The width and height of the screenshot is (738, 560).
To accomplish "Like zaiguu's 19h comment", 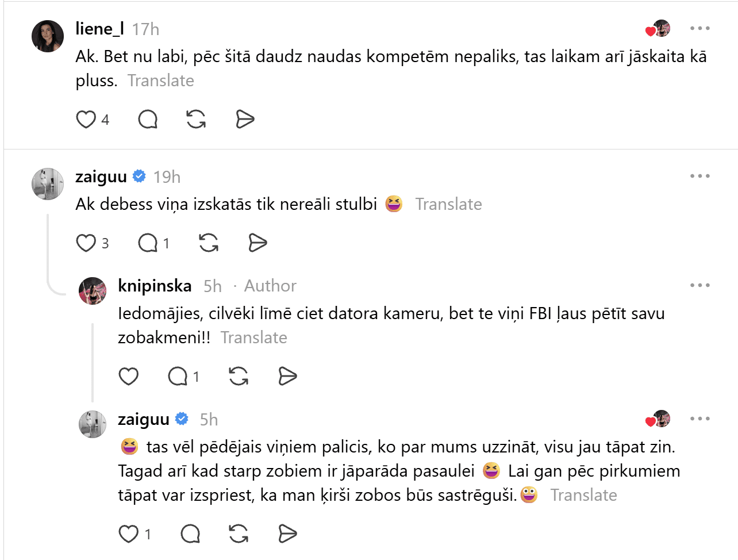I will 86,243.
